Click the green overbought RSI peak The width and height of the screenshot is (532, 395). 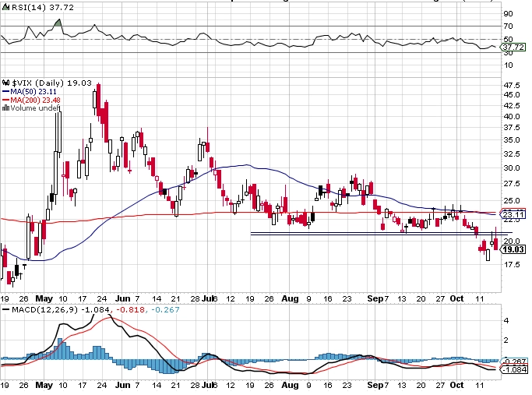[58, 23]
